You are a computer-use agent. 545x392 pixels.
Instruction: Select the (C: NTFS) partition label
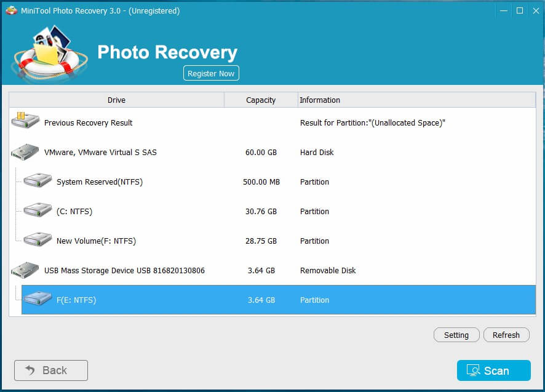(74, 212)
